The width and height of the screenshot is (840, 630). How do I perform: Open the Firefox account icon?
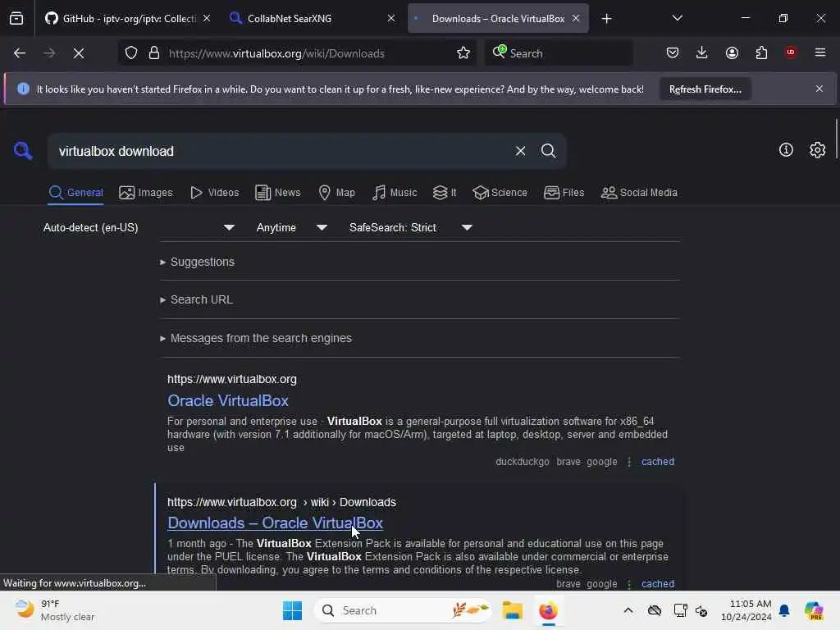(732, 52)
